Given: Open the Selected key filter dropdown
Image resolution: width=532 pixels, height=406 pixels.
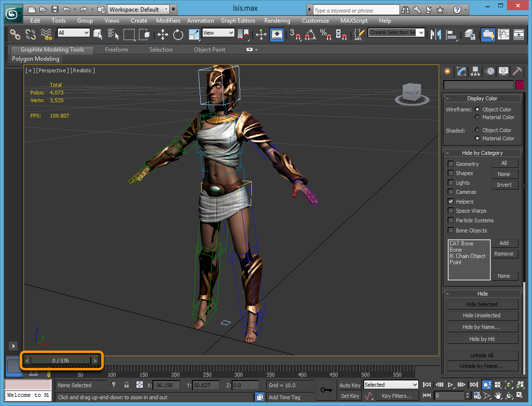Looking at the screenshot, I should (391, 385).
